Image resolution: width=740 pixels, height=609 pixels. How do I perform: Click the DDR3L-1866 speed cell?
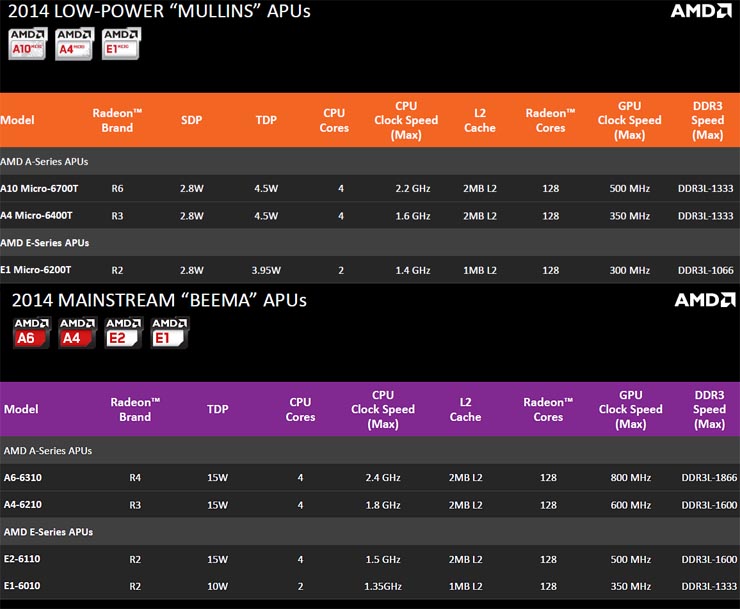point(709,477)
